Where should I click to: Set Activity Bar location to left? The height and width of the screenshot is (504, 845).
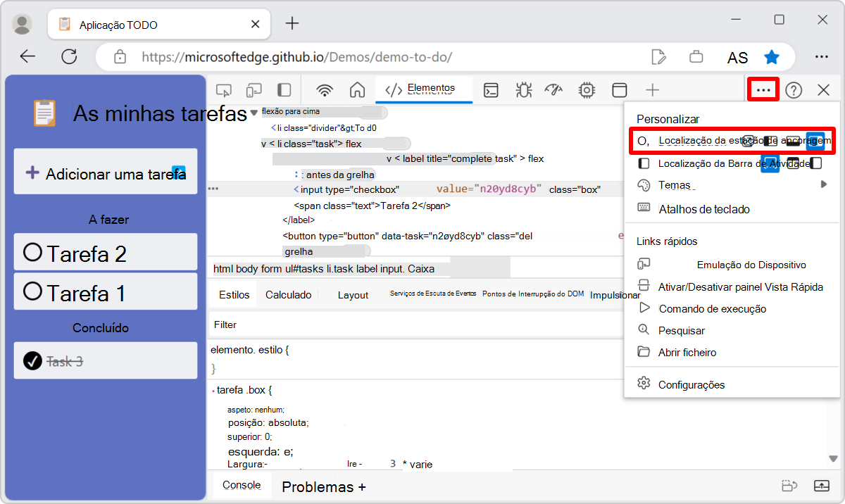[816, 163]
